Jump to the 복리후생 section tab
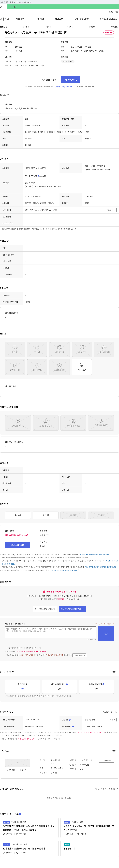The height and width of the screenshot is (868, 119). 70,27
